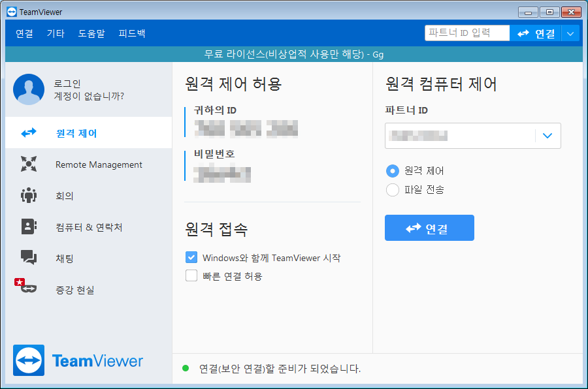Click the 파트너 ID combo box text field
The height and width of the screenshot is (389, 588).
pyautogui.click(x=460, y=136)
